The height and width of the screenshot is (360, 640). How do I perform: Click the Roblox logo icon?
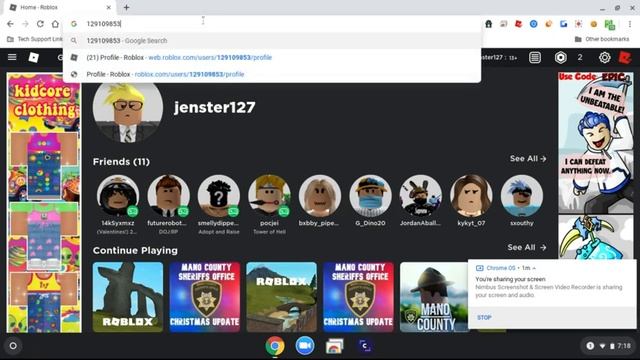33,58
